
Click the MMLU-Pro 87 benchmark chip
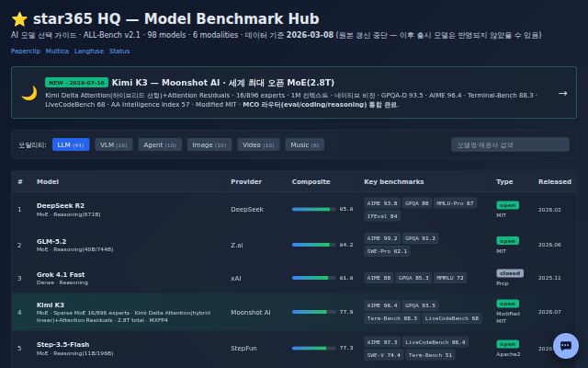tap(455, 203)
